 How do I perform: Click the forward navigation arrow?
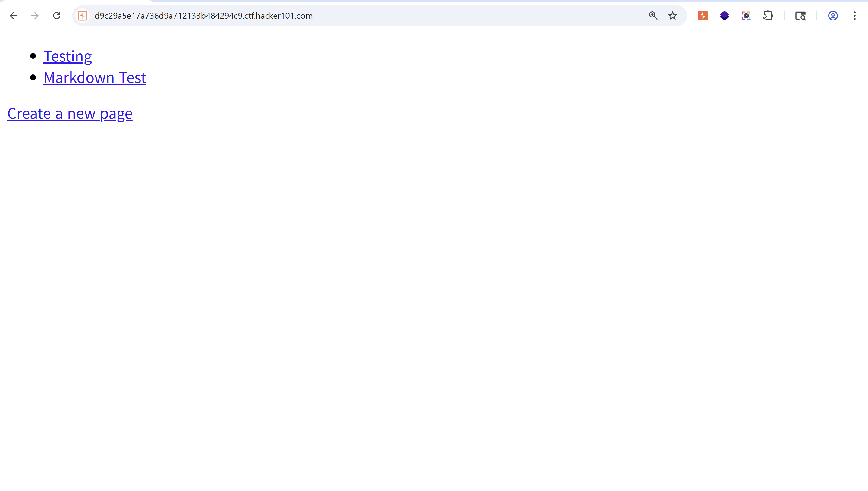35,16
